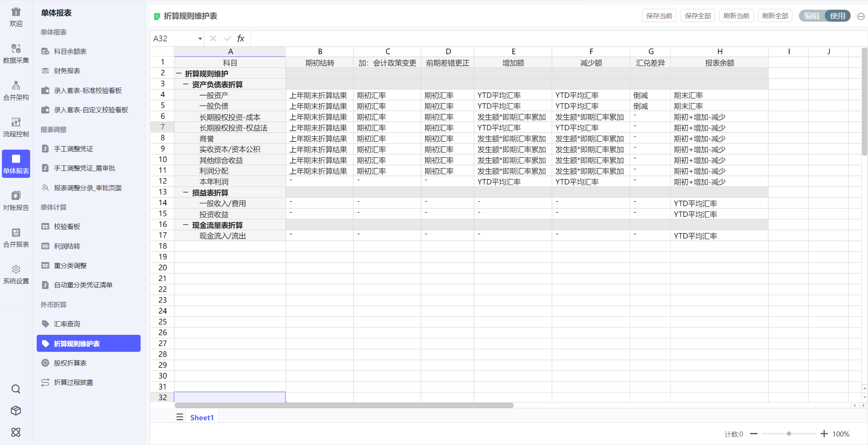The height and width of the screenshot is (445, 868).
Task: Click the zoom slider handle
Action: click(789, 434)
